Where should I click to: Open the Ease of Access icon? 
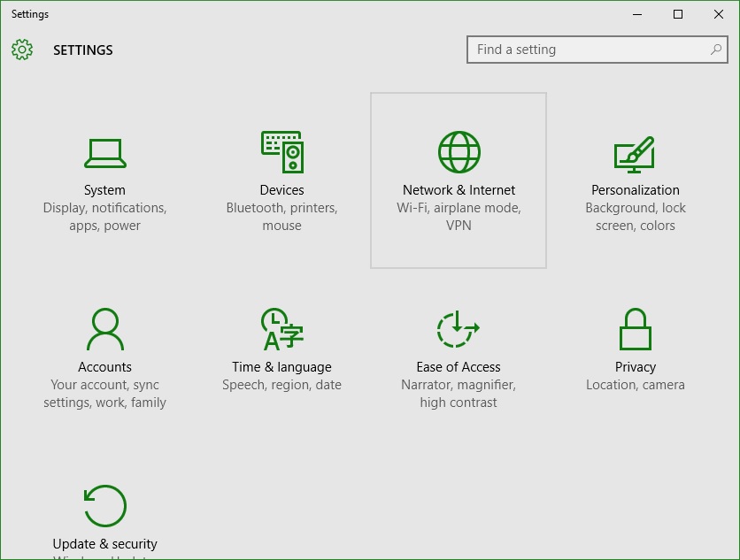click(459, 329)
